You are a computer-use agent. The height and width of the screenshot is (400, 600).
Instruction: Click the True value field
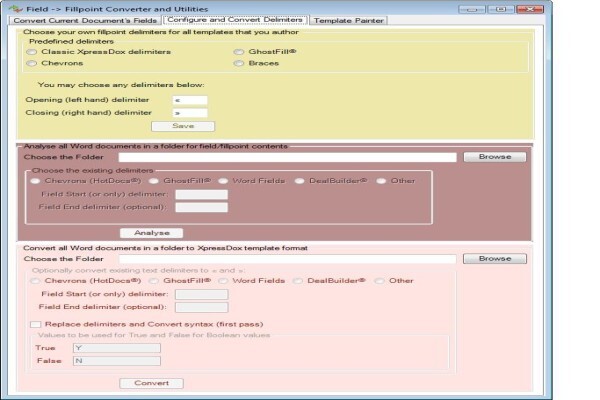[117, 348]
